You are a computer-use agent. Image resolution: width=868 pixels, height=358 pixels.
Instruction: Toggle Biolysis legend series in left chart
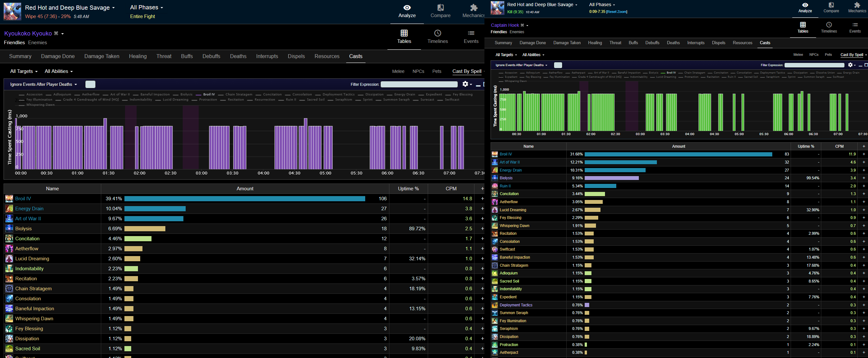click(x=186, y=94)
